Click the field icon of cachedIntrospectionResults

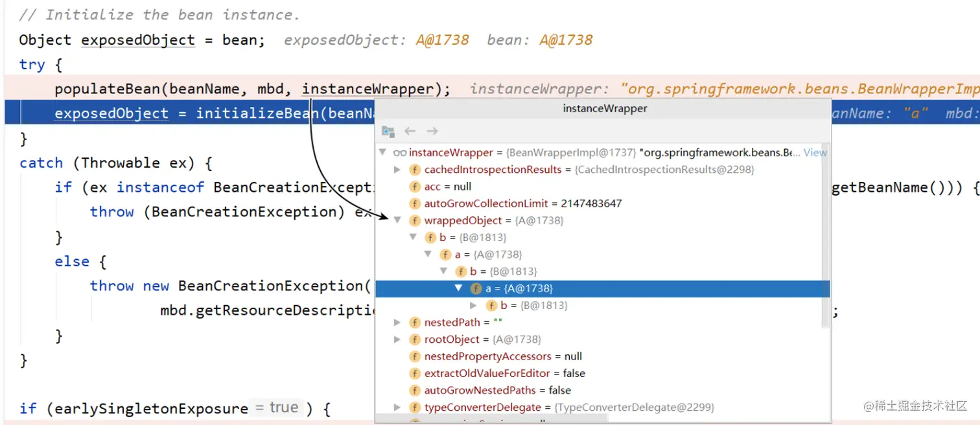[415, 170]
